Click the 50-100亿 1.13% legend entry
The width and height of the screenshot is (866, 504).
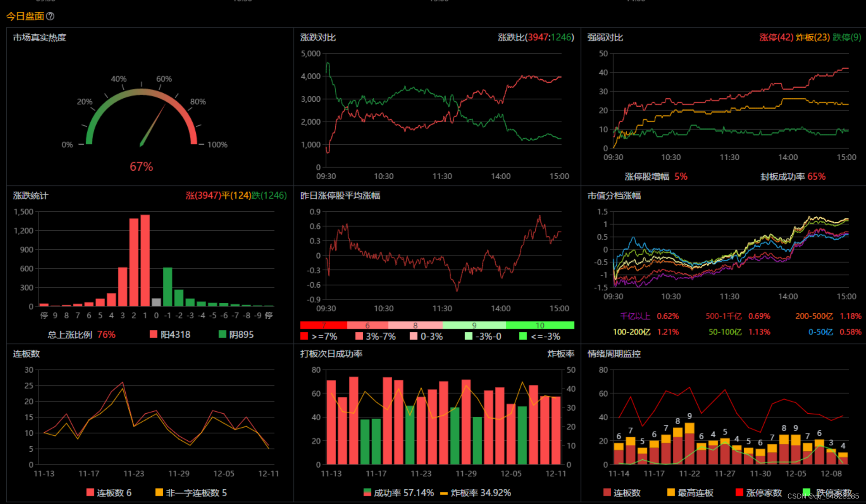coord(739,332)
